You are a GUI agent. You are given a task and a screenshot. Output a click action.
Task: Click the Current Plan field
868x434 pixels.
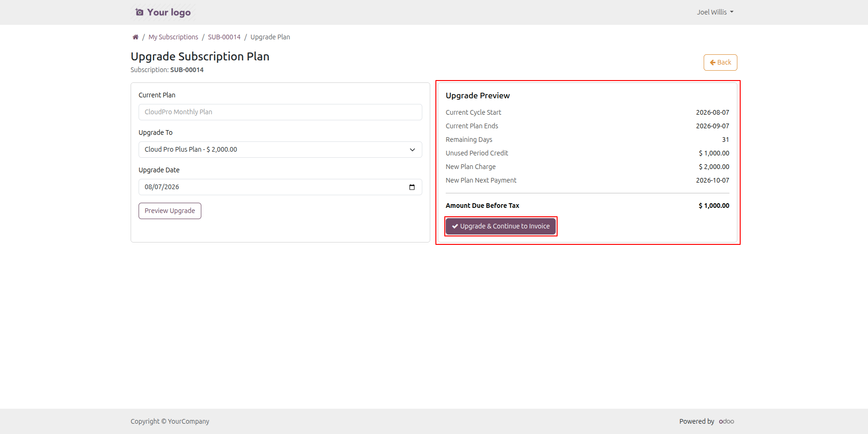[280, 112]
